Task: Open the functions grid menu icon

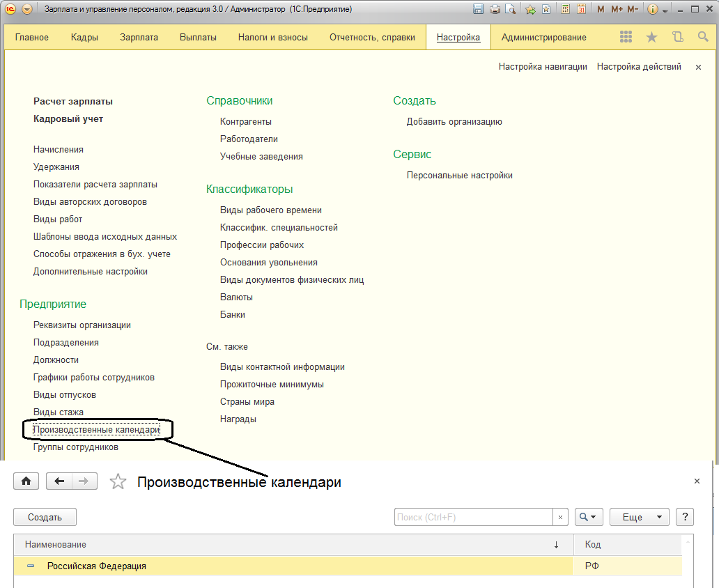Action: [626, 37]
